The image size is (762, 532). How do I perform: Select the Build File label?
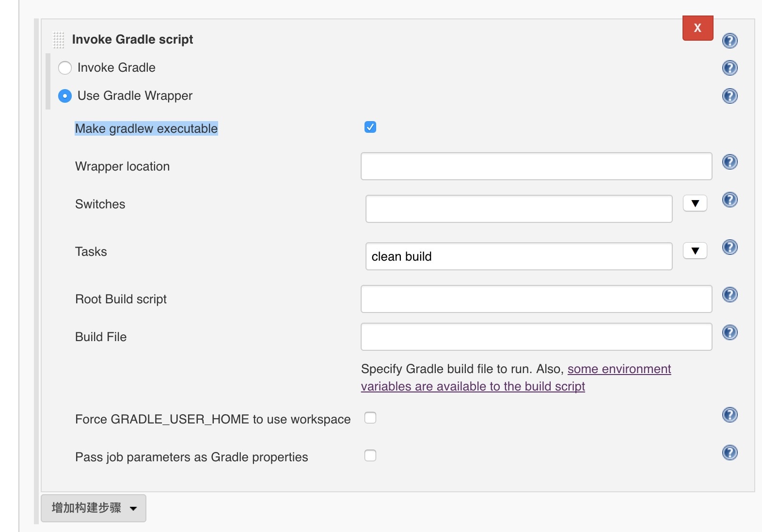(101, 337)
